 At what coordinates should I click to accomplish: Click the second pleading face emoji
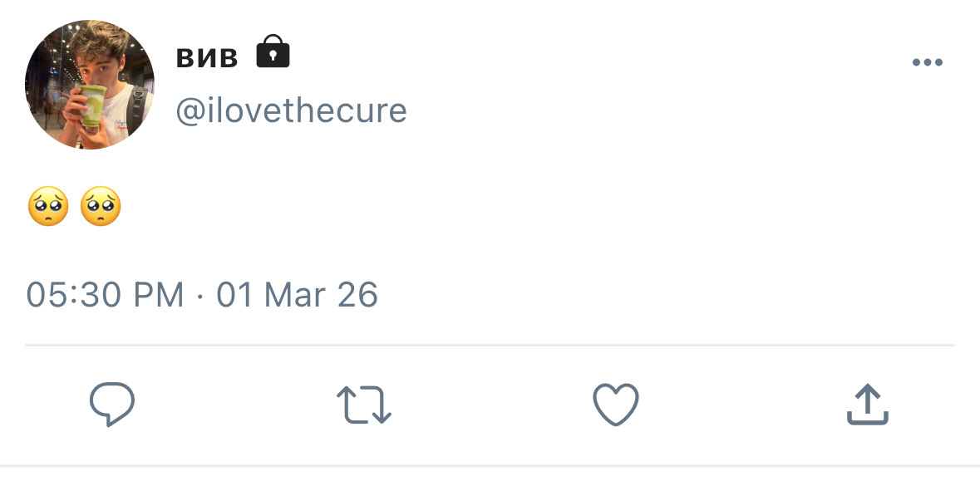(x=101, y=206)
